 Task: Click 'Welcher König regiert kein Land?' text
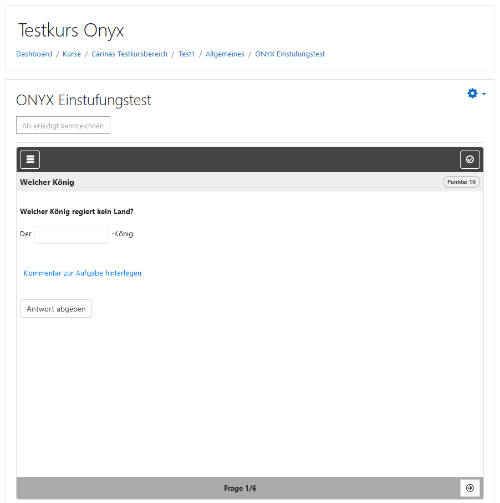pos(77,212)
